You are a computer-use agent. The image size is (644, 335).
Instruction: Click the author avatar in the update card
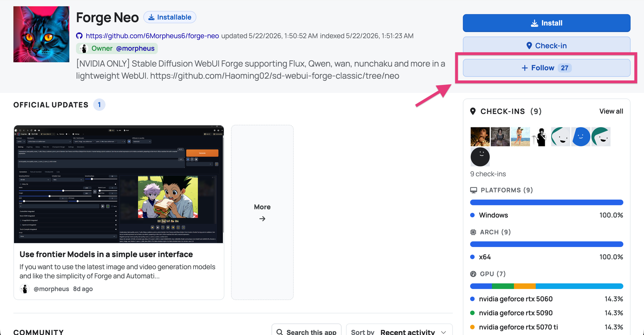coord(24,289)
